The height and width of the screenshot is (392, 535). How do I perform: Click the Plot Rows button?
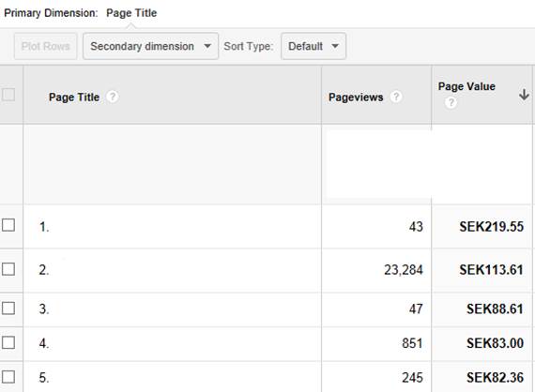click(x=45, y=46)
